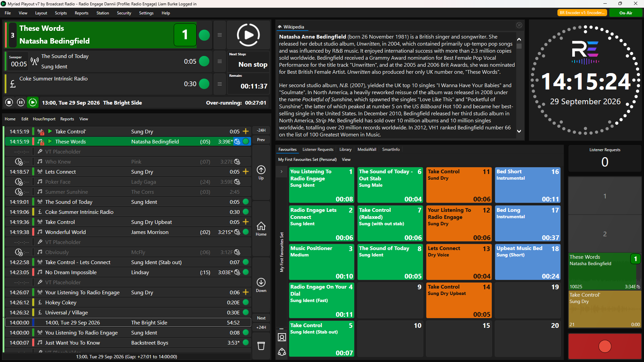Click the pause icon in the log transport bar
This screenshot has width=644, height=362.
pos(21,102)
